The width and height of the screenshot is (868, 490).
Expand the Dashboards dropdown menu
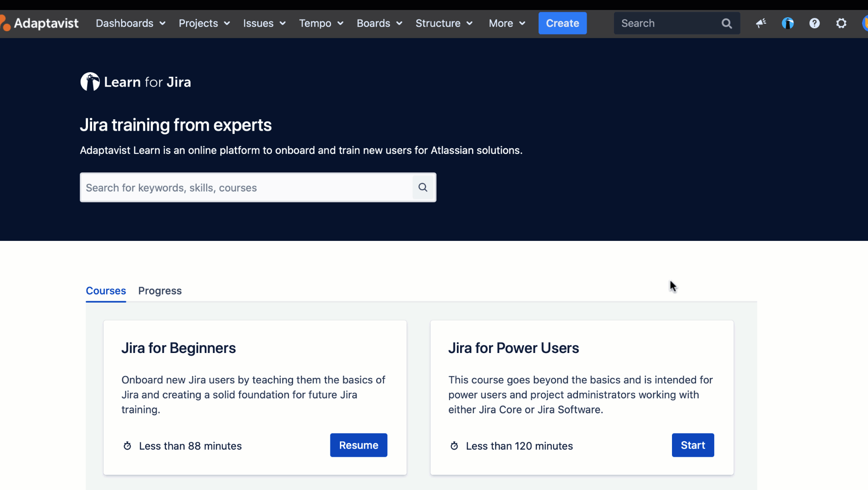(131, 23)
